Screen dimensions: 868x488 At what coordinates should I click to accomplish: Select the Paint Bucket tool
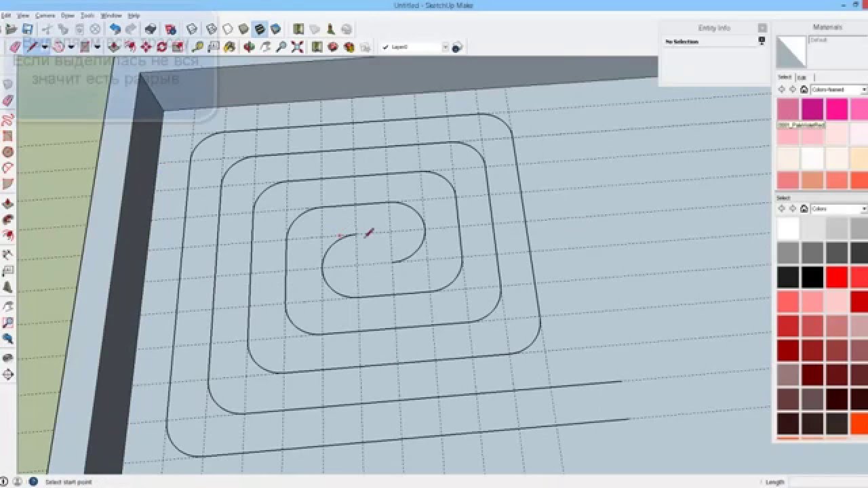pos(230,47)
